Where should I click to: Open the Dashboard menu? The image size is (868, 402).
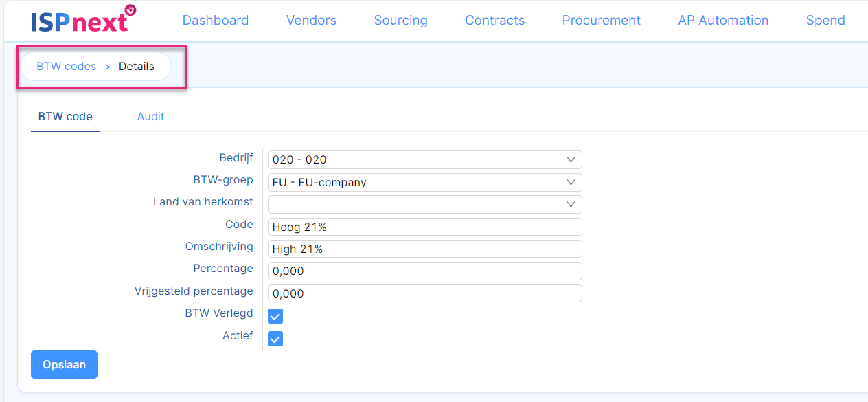click(216, 20)
